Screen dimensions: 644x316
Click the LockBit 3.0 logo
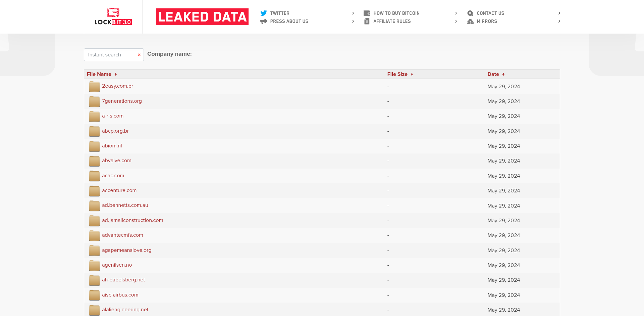113,16
